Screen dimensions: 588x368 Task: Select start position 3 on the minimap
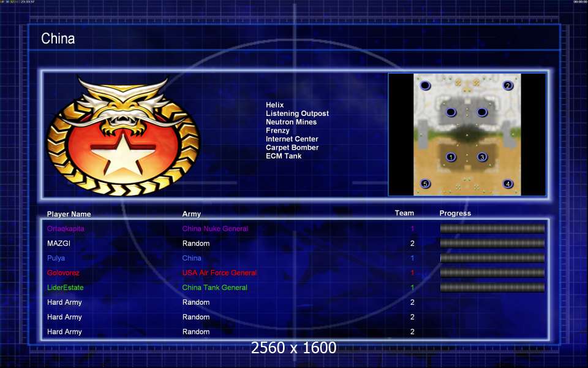(x=482, y=157)
